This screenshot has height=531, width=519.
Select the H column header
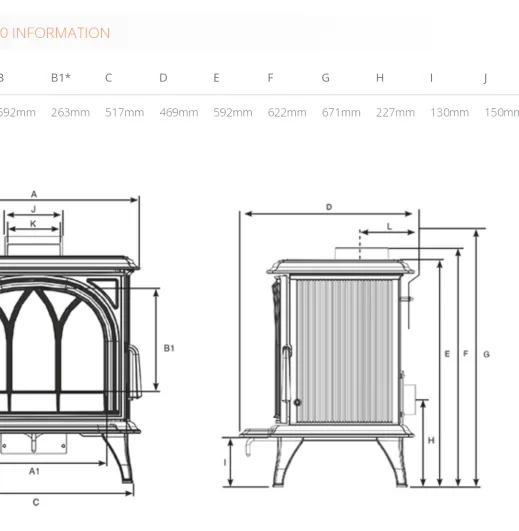pos(380,78)
